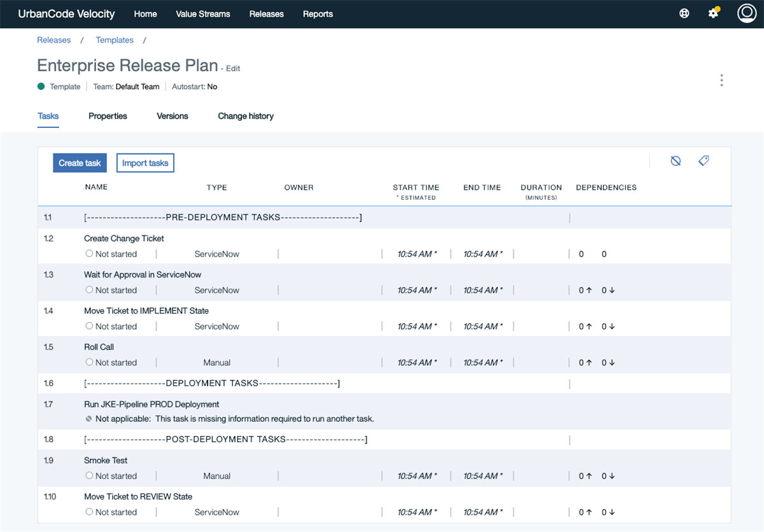Switch to the Properties tab
This screenshot has height=532, width=764.
[108, 116]
